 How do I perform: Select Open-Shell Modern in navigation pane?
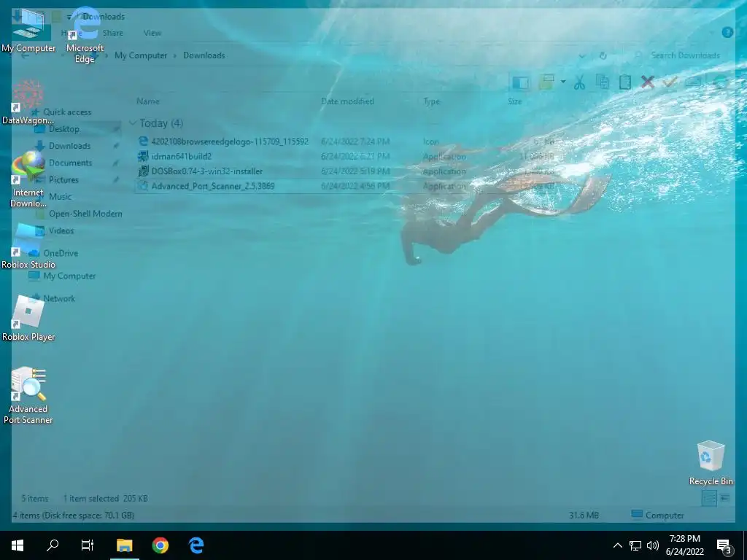[85, 214]
